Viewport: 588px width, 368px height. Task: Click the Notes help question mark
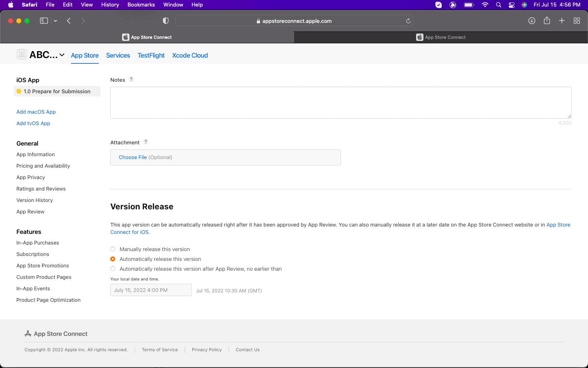[131, 79]
